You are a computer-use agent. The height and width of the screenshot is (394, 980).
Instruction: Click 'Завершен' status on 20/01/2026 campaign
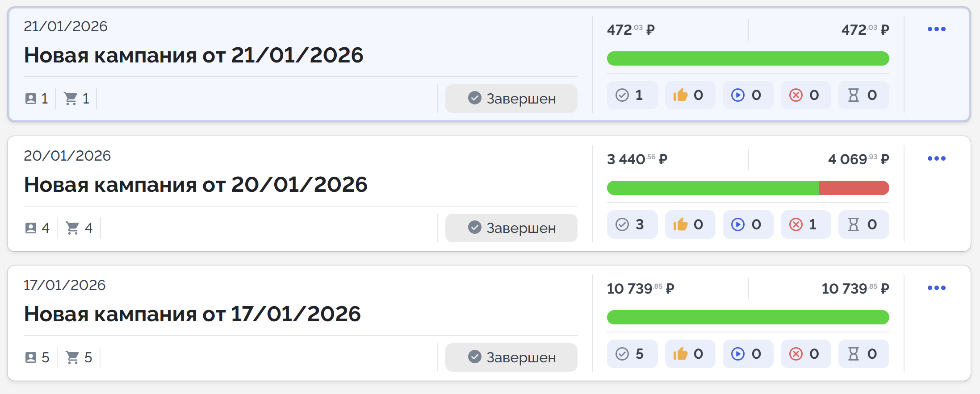tap(511, 228)
